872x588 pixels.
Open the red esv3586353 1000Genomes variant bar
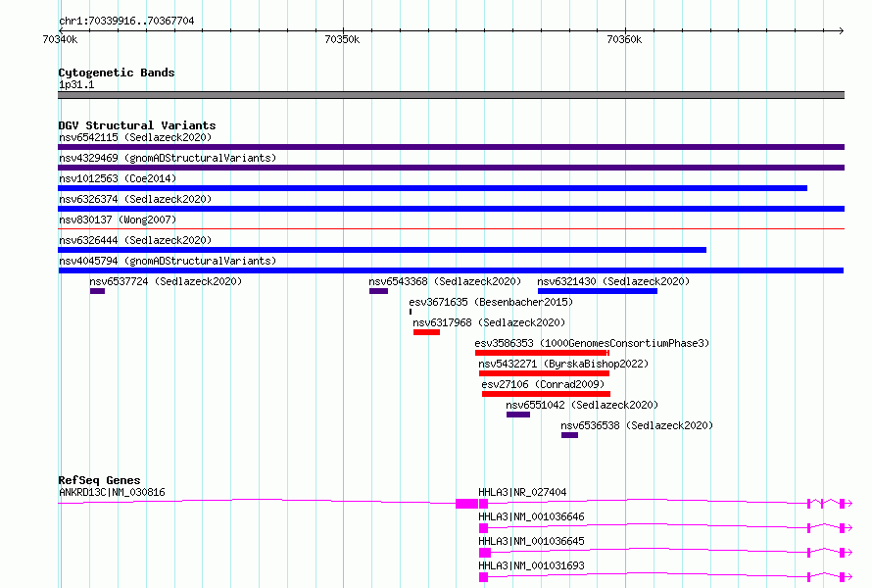click(x=542, y=353)
